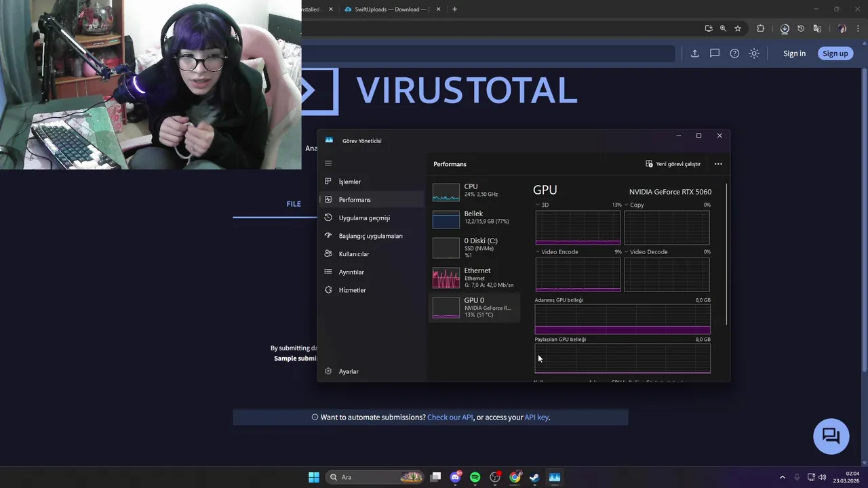Show hidden system tray icons

[x=782, y=477]
